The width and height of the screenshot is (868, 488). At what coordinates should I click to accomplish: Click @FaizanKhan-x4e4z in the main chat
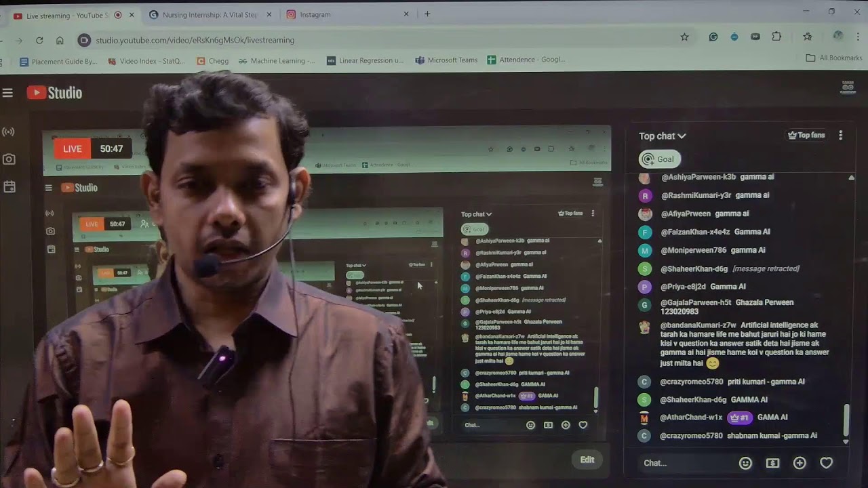pyautogui.click(x=695, y=232)
